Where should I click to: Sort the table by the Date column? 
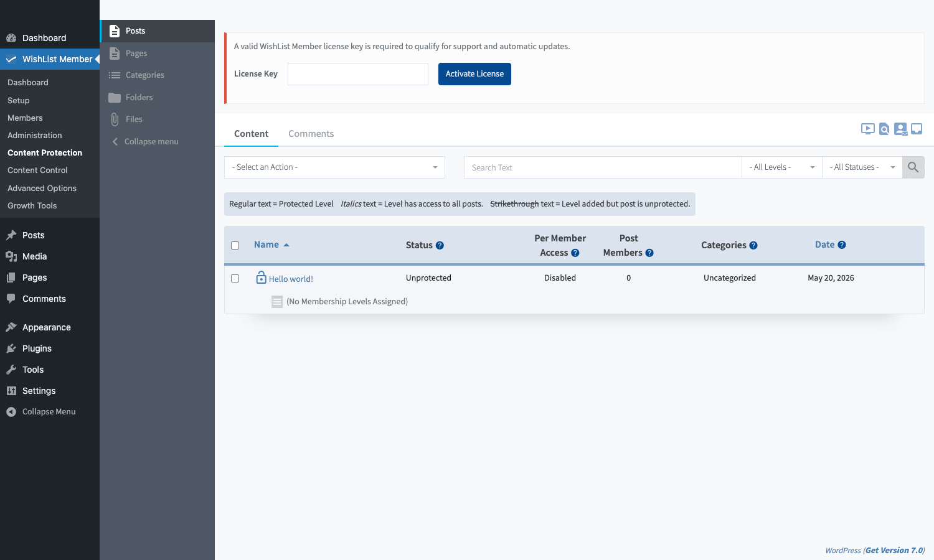point(824,245)
